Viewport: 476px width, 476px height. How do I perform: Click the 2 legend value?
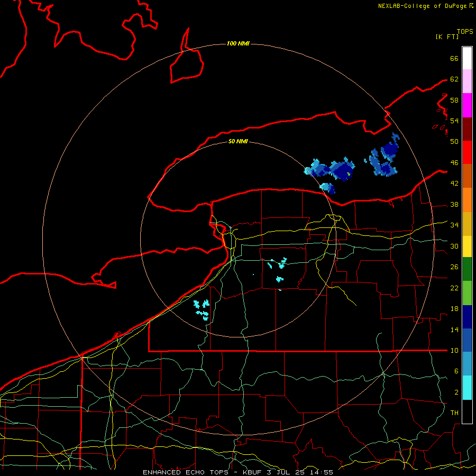(x=456, y=392)
